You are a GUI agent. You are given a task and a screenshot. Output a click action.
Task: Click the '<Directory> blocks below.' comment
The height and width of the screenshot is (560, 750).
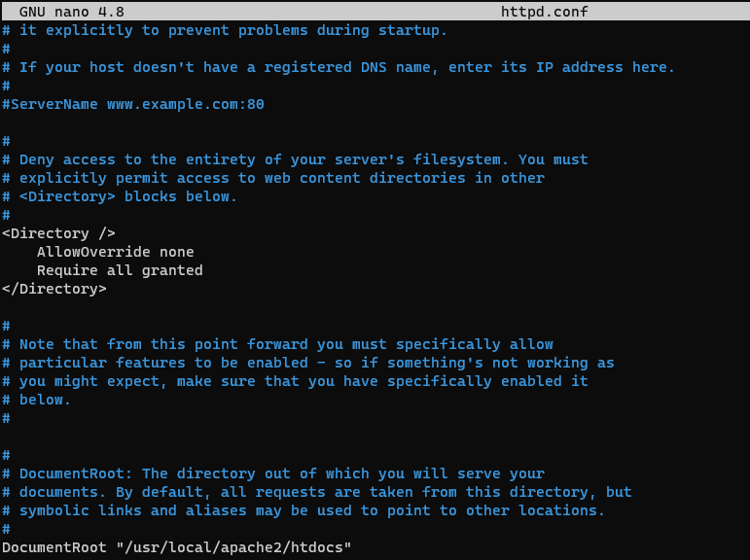pos(120,196)
